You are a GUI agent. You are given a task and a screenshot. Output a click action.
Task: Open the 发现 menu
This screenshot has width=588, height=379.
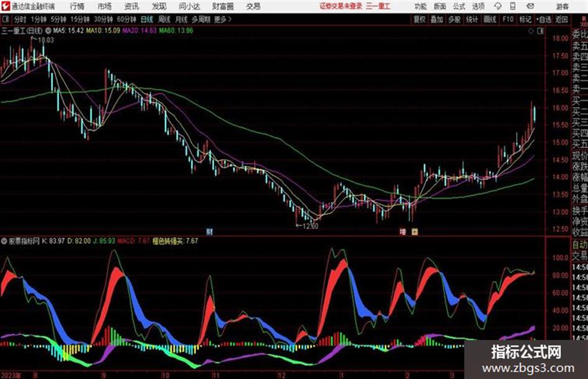159,6
